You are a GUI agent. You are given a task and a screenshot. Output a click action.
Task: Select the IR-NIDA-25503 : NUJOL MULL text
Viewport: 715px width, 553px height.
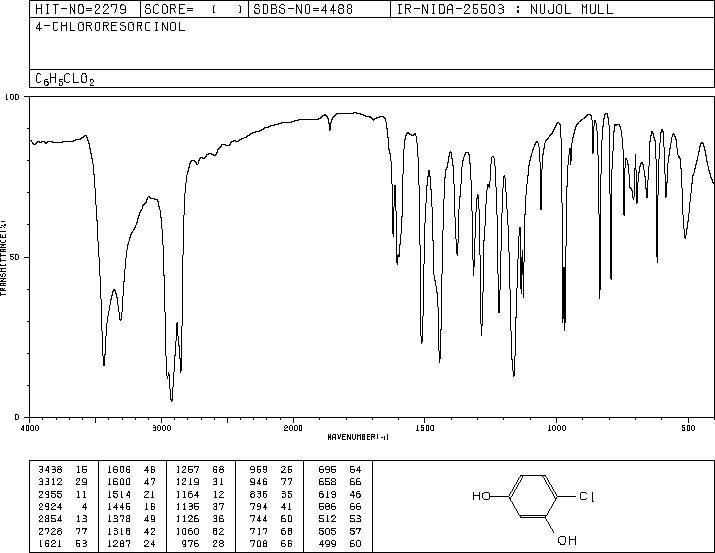coord(505,9)
